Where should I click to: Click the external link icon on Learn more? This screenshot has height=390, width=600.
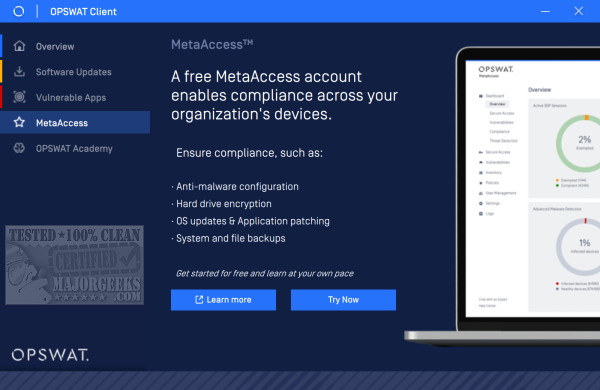pos(199,300)
